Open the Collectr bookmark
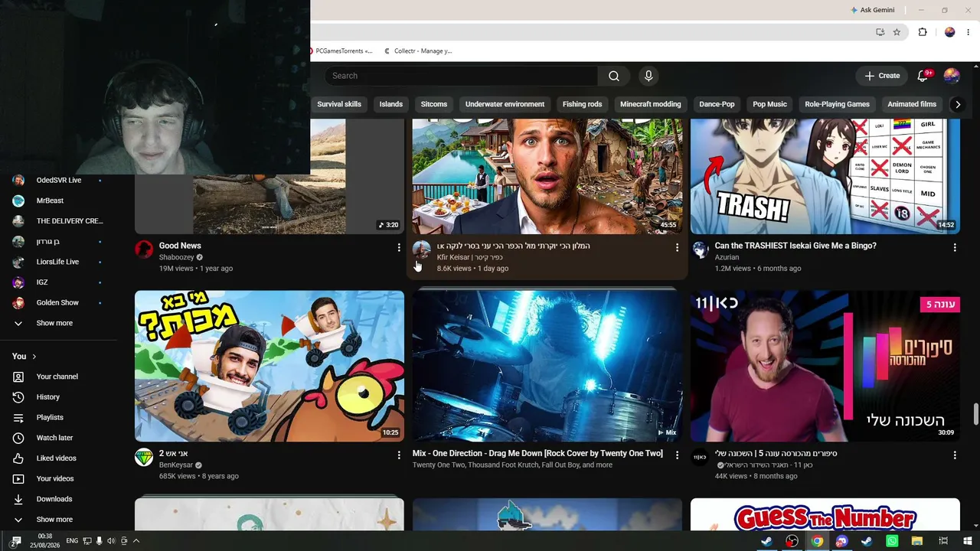980x551 pixels. pos(418,51)
